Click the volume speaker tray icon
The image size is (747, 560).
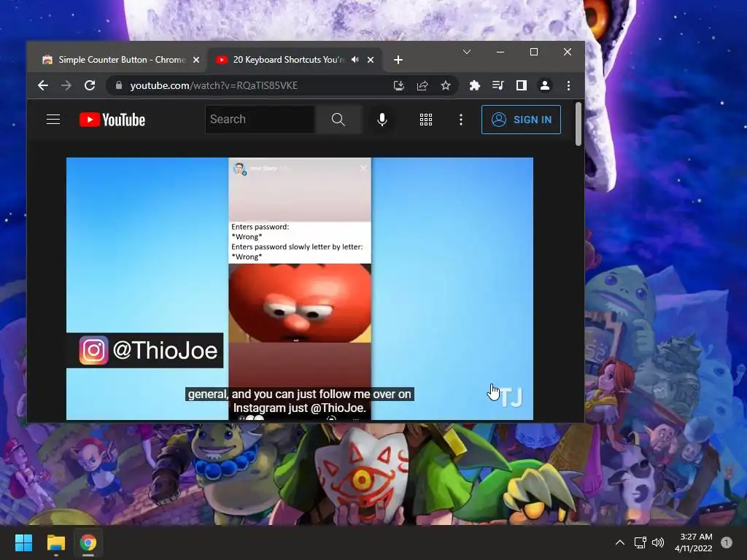click(658, 542)
